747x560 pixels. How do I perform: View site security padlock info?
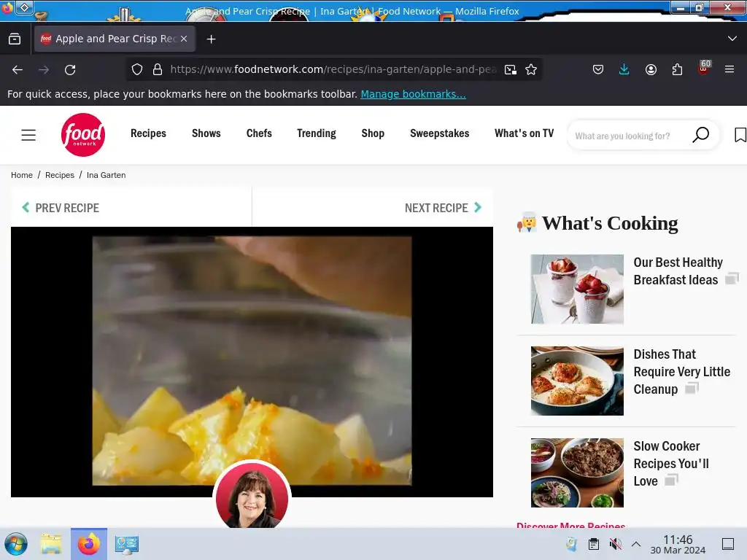[158, 69]
